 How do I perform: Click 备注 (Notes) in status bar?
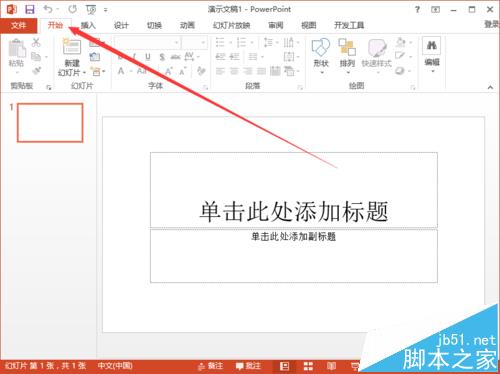tap(210, 366)
